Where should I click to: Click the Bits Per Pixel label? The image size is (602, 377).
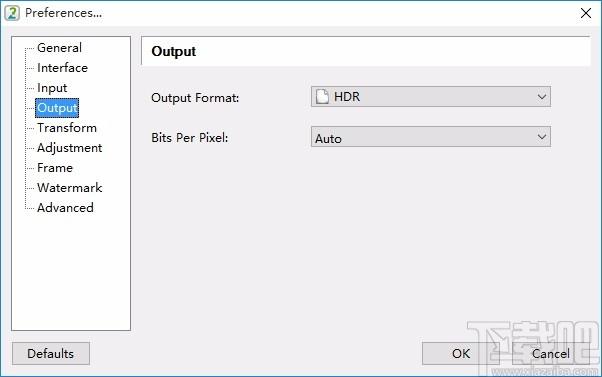click(x=190, y=137)
